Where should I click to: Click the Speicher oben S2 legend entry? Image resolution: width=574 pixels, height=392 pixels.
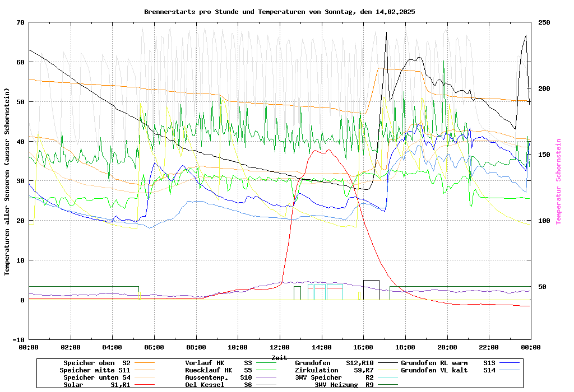tap(96, 363)
